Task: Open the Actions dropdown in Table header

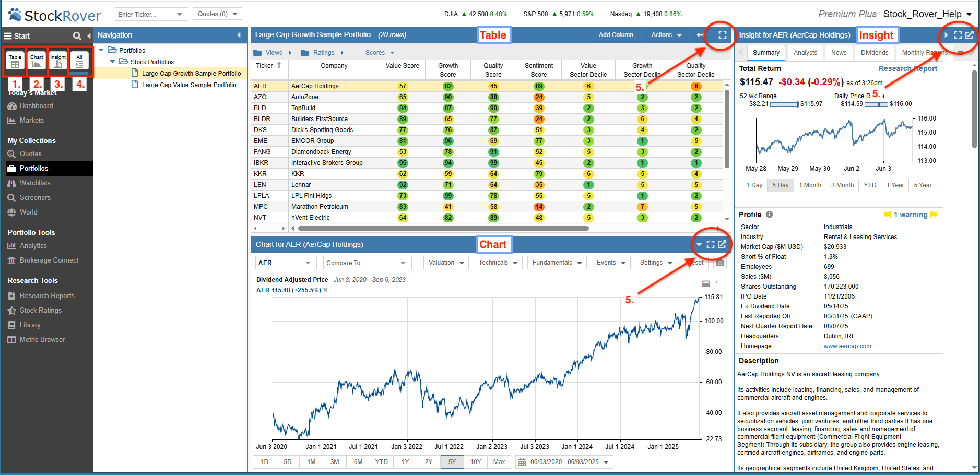Action: coord(666,35)
